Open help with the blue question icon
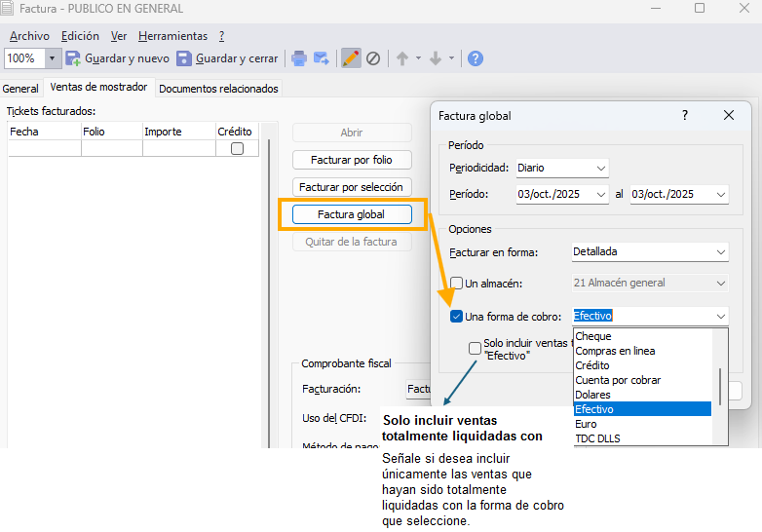The image size is (762, 532). tap(476, 58)
